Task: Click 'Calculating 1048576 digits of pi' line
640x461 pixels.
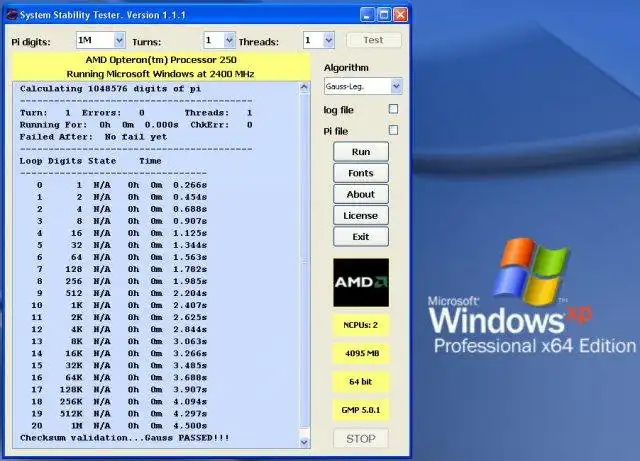Action: tap(110, 89)
